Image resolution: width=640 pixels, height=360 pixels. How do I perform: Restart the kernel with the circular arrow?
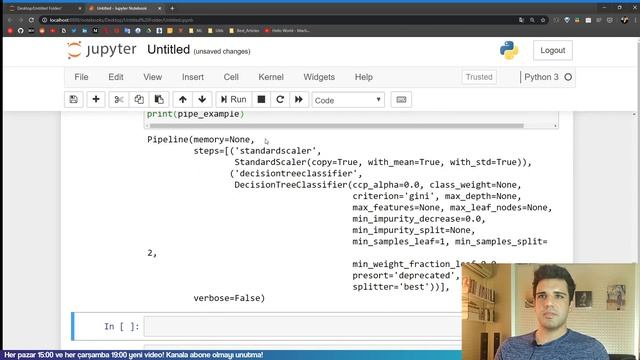280,100
